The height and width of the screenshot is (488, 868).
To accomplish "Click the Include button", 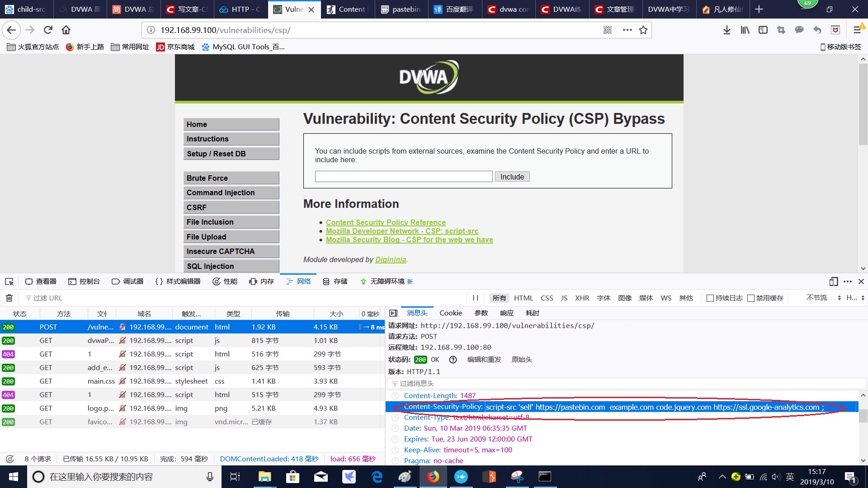I will coord(512,176).
